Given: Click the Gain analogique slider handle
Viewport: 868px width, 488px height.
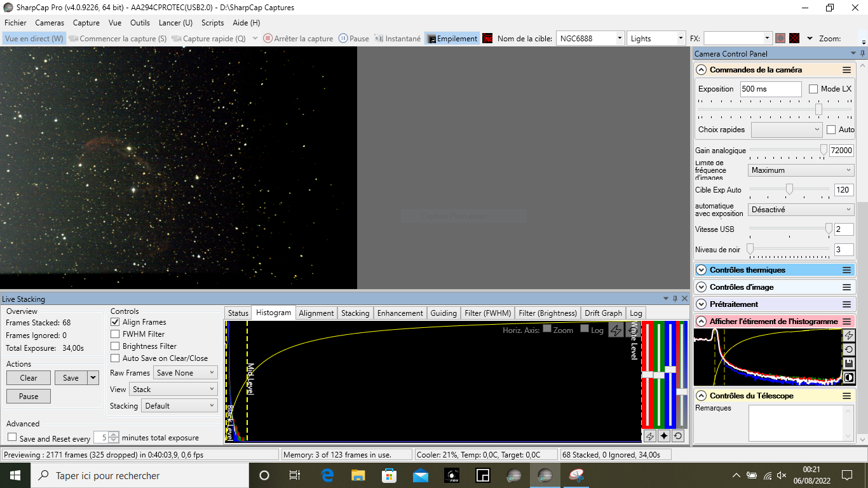Looking at the screenshot, I should coord(824,151).
